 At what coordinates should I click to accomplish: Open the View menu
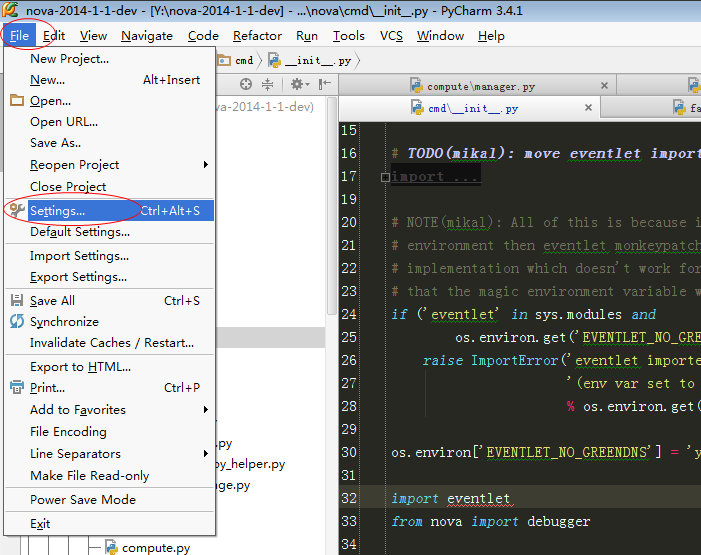[x=93, y=36]
